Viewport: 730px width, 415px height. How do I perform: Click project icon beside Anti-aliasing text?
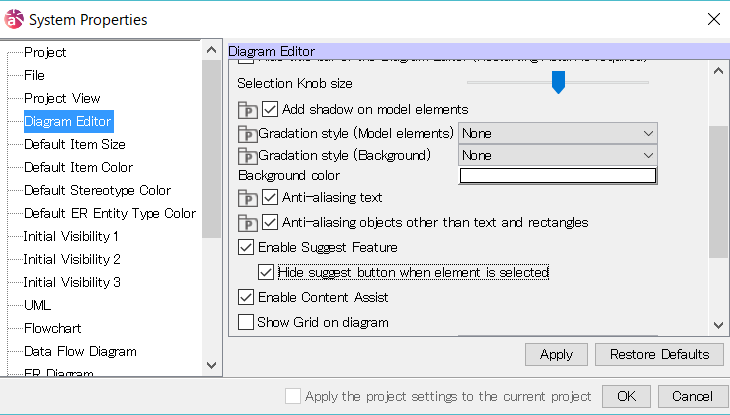coord(248,199)
